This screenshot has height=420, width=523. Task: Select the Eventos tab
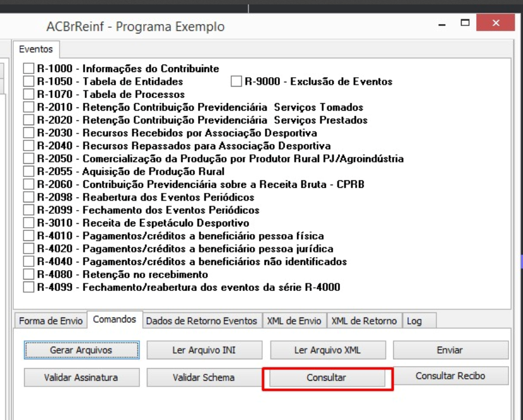pyautogui.click(x=36, y=49)
